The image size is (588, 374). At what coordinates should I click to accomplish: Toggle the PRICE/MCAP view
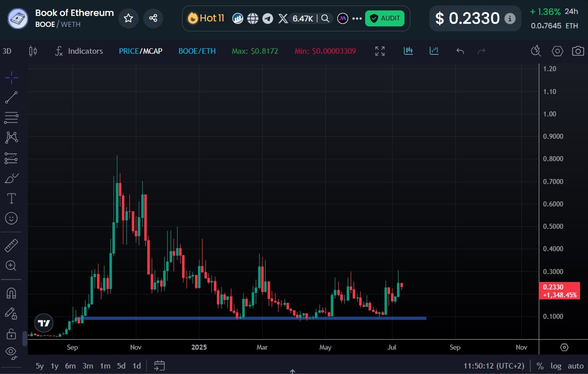point(141,51)
